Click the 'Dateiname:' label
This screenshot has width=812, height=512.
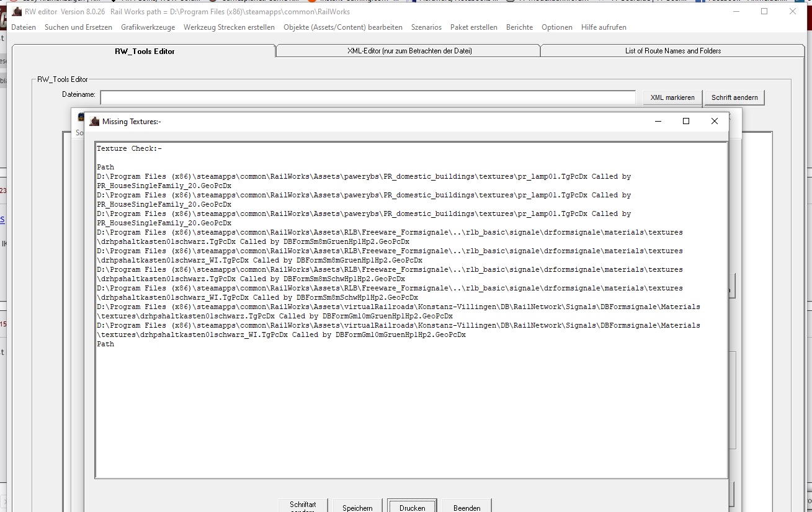click(79, 94)
